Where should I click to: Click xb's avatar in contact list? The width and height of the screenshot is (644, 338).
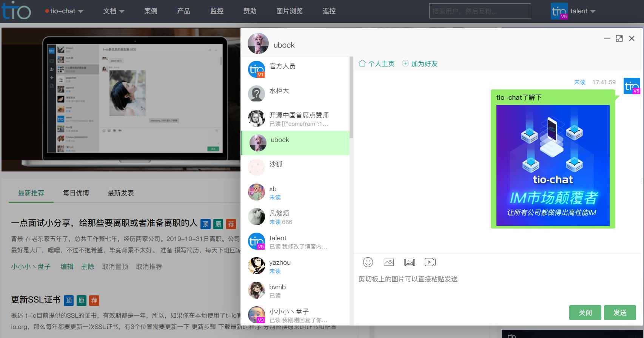[x=256, y=192]
